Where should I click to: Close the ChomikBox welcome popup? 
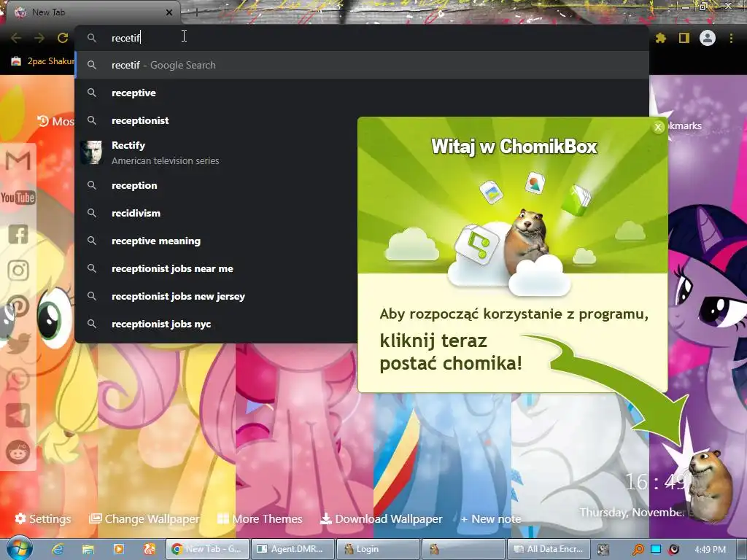coord(659,127)
